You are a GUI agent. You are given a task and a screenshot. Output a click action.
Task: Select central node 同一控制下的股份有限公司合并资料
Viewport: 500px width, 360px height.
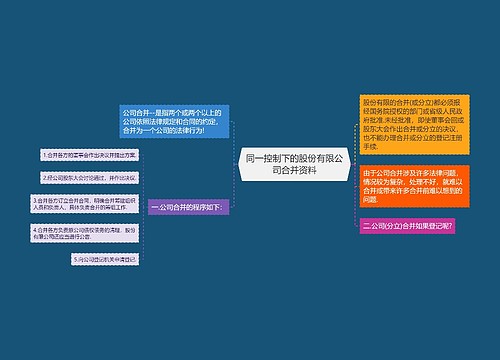click(x=294, y=164)
